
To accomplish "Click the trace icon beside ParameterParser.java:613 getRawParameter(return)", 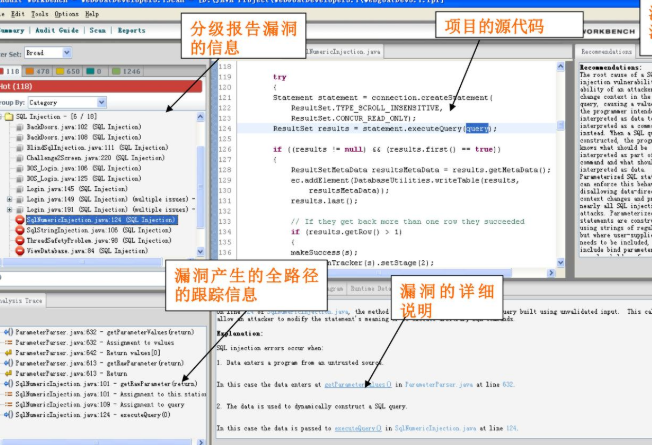I will point(8,363).
